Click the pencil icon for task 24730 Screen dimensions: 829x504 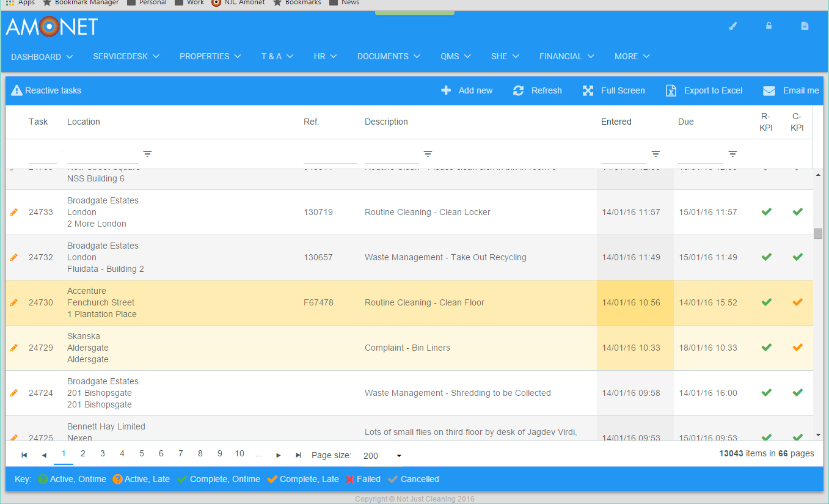point(14,302)
